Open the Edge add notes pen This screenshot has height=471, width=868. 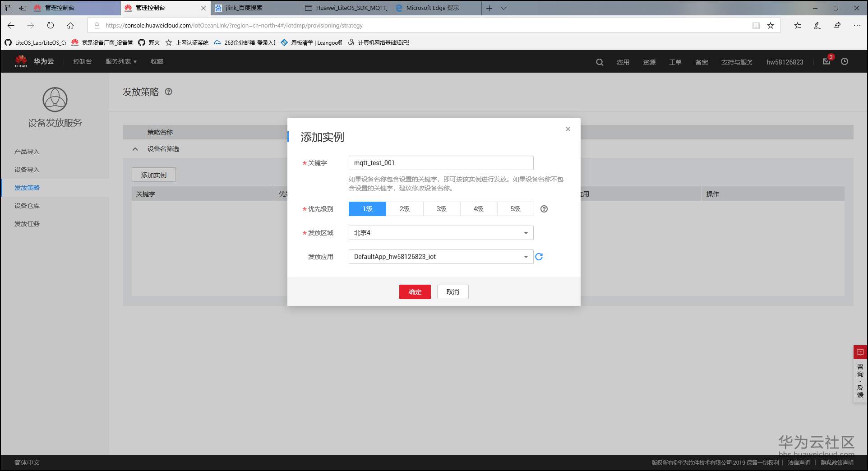pyautogui.click(x=817, y=25)
